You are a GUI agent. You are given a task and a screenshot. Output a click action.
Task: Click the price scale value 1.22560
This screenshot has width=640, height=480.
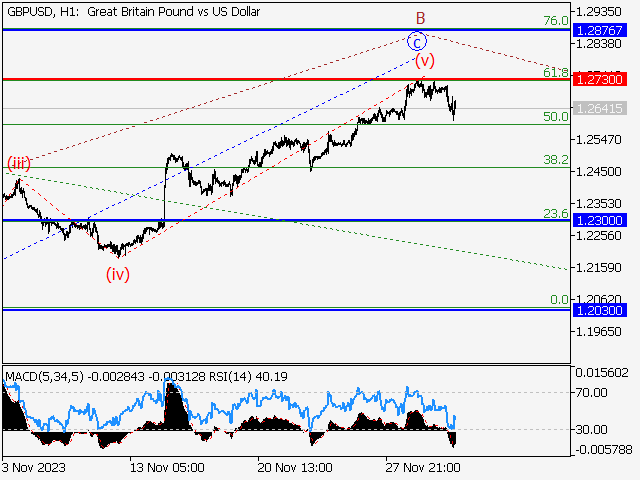click(598, 236)
